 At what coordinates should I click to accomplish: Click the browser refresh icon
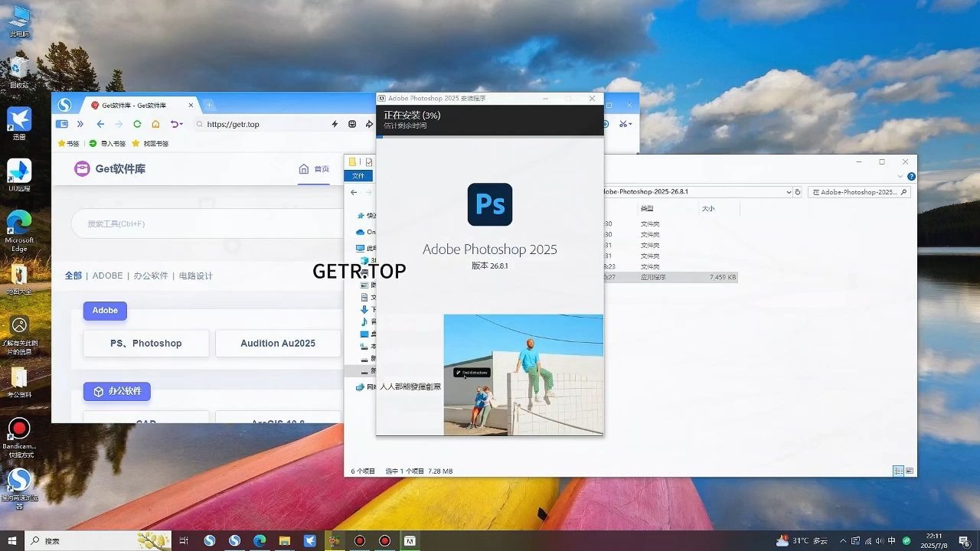tap(137, 124)
